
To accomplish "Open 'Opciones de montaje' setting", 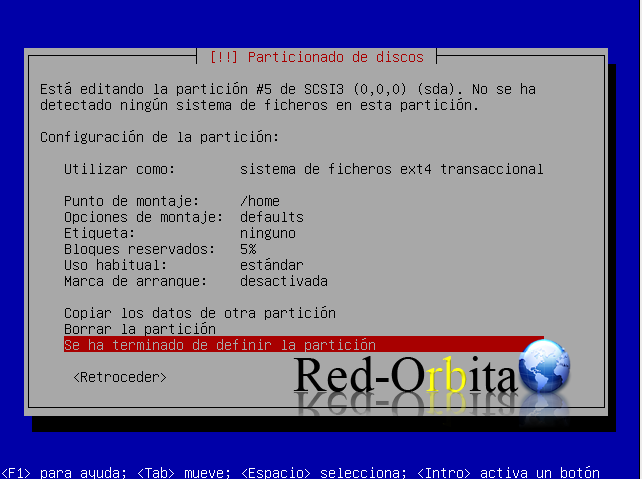I will point(143,217).
